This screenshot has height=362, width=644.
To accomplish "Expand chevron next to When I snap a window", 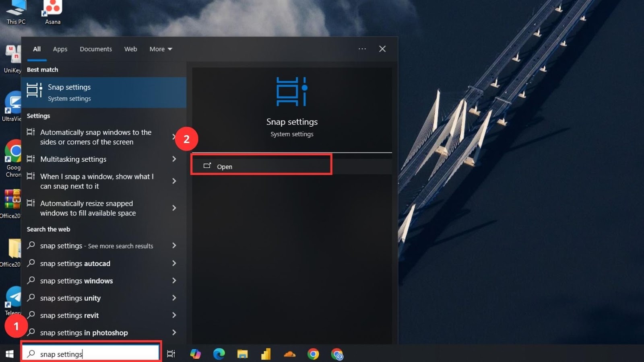I will coord(174,181).
